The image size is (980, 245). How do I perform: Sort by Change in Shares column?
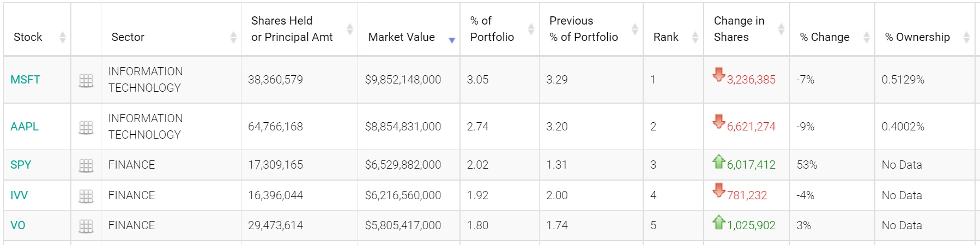point(739,29)
